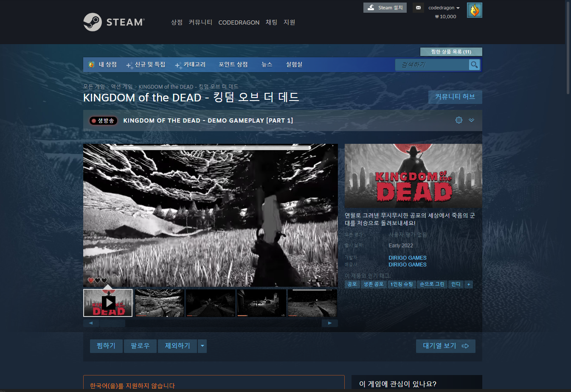This screenshot has width=571, height=392.
Task: Open the 지원 top menu
Action: tap(289, 22)
